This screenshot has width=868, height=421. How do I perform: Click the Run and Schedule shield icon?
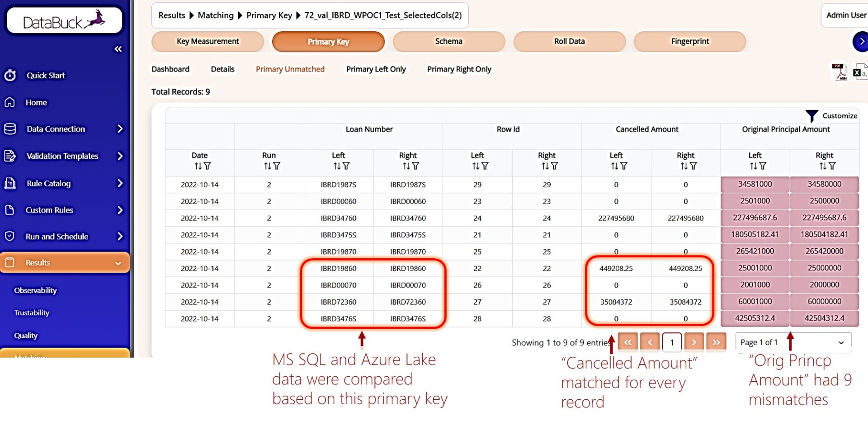click(9, 236)
